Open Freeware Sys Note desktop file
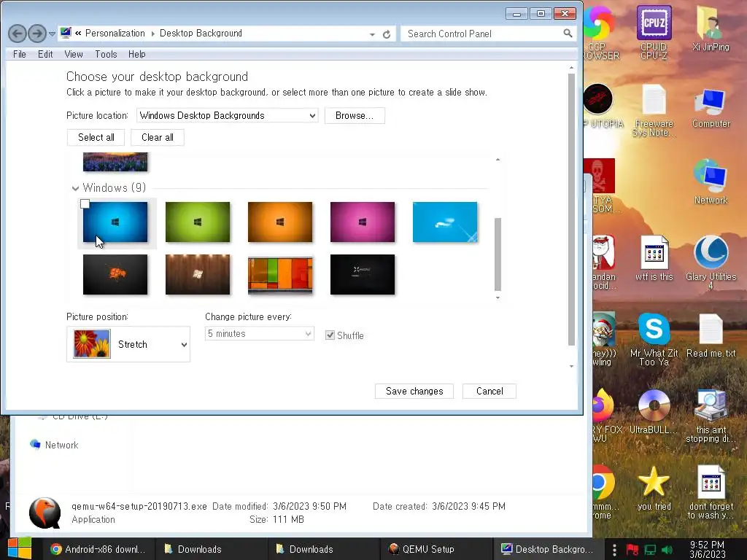Image resolution: width=747 pixels, height=560 pixels. click(x=654, y=111)
